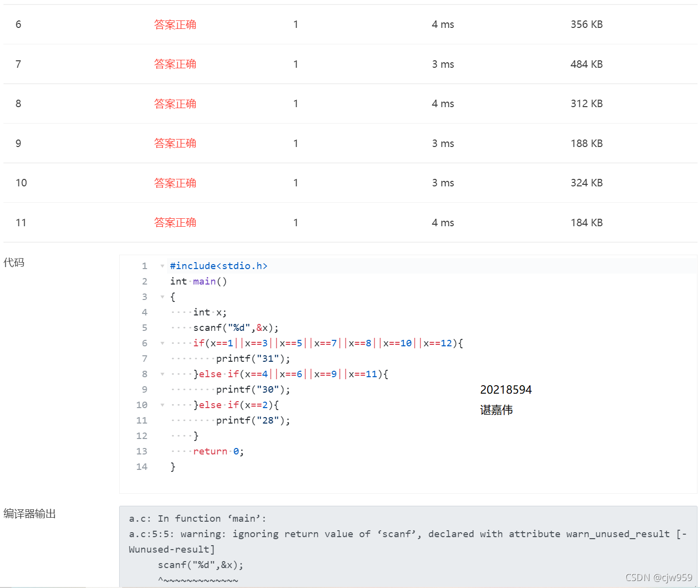Click the 4 ms time in test case 8 row
The image size is (700, 588).
443,104
